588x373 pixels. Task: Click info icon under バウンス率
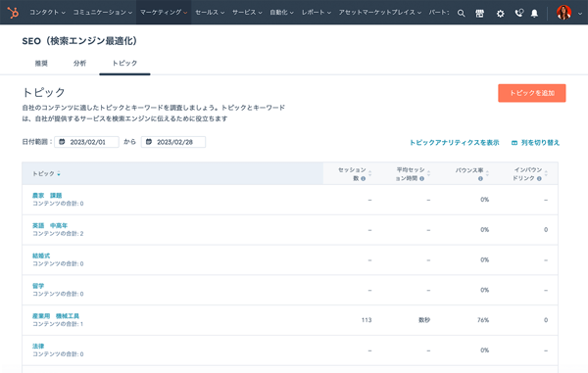[x=480, y=178]
